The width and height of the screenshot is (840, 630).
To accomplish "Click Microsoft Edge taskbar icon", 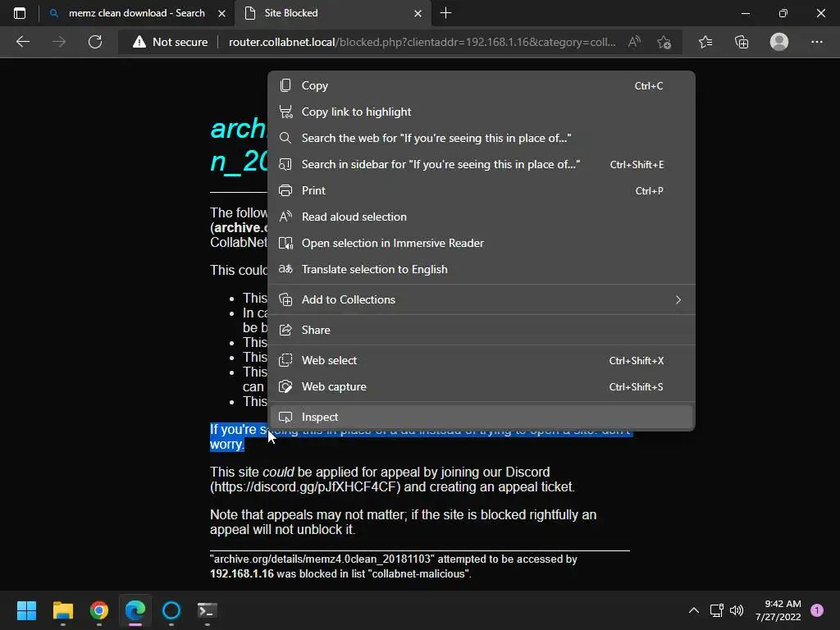I will pyautogui.click(x=135, y=610).
